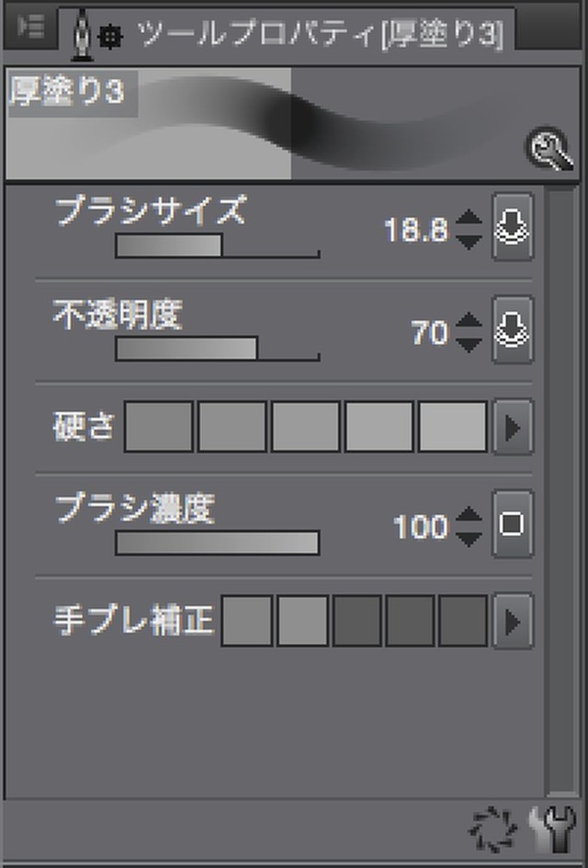Click the opacity slider bar
The image size is (588, 868).
(x=218, y=348)
